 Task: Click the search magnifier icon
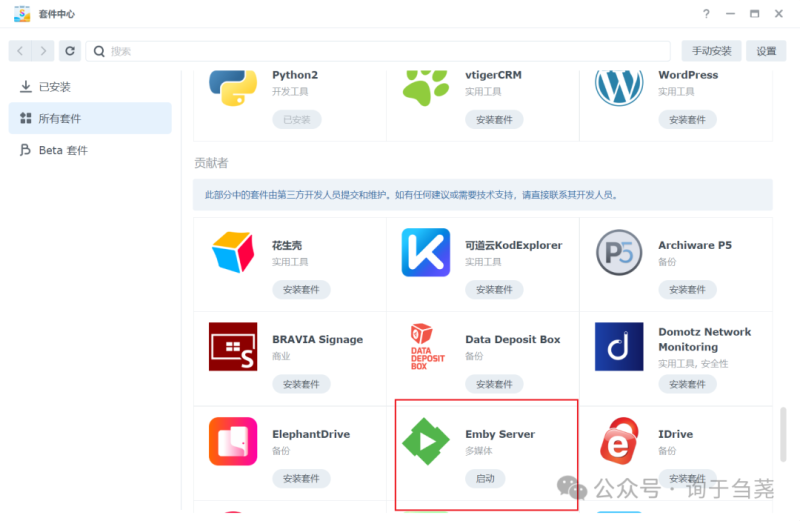point(99,51)
